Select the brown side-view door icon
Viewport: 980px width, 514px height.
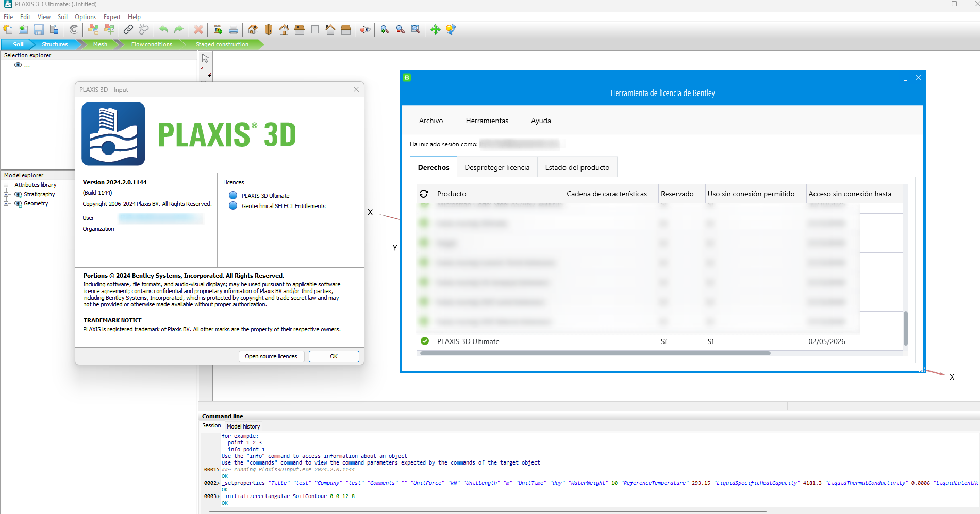(269, 29)
